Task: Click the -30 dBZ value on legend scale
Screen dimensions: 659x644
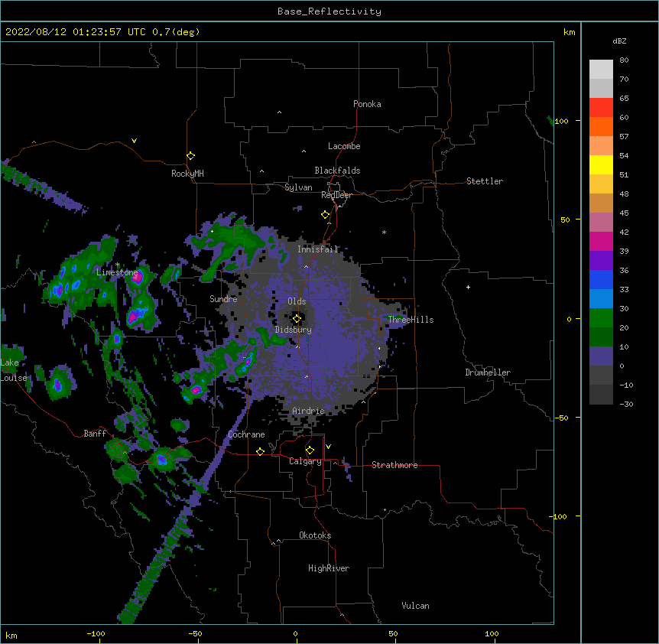Action: coord(626,405)
